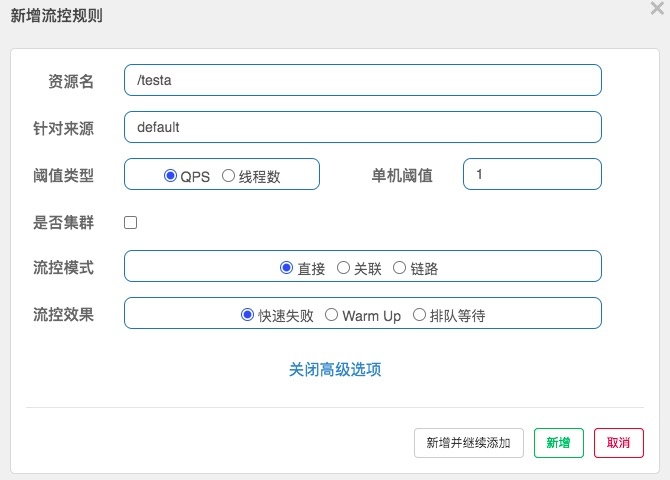Click the Warm Up label text
This screenshot has height=480, width=670.
click(372, 316)
